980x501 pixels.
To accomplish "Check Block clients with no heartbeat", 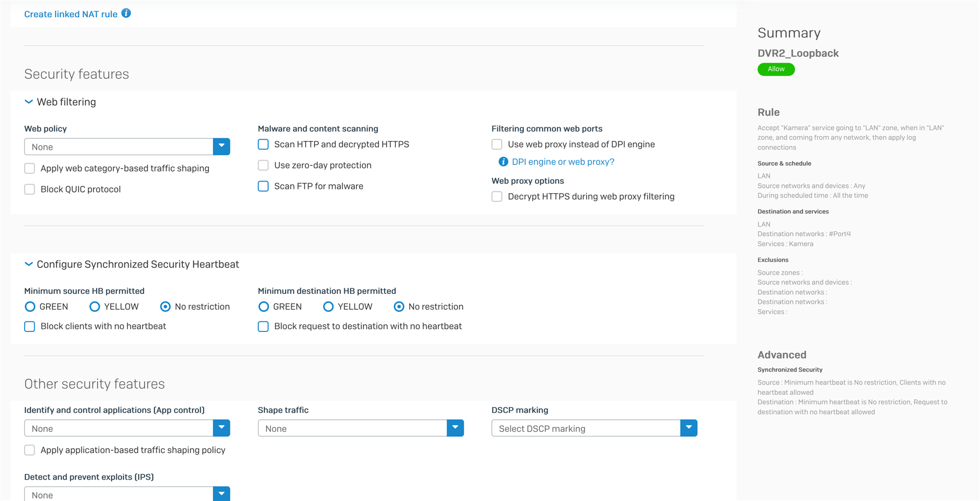I will coord(30,326).
